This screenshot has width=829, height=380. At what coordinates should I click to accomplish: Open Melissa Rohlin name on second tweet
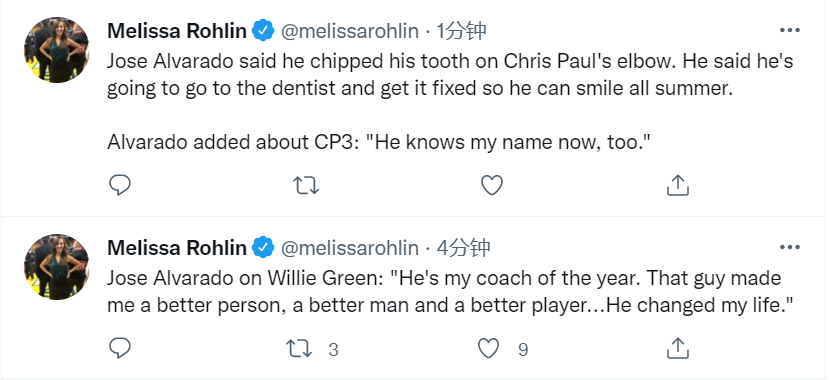pyautogui.click(x=177, y=247)
